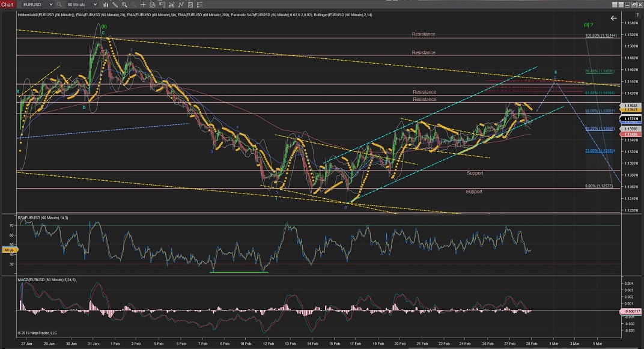
Task: Click the white return arrow on chart
Action: [613, 19]
